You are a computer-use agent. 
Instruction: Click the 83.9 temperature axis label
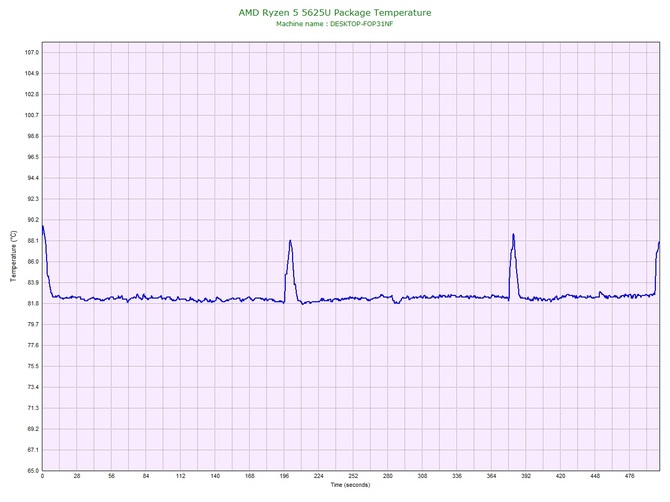pyautogui.click(x=32, y=283)
